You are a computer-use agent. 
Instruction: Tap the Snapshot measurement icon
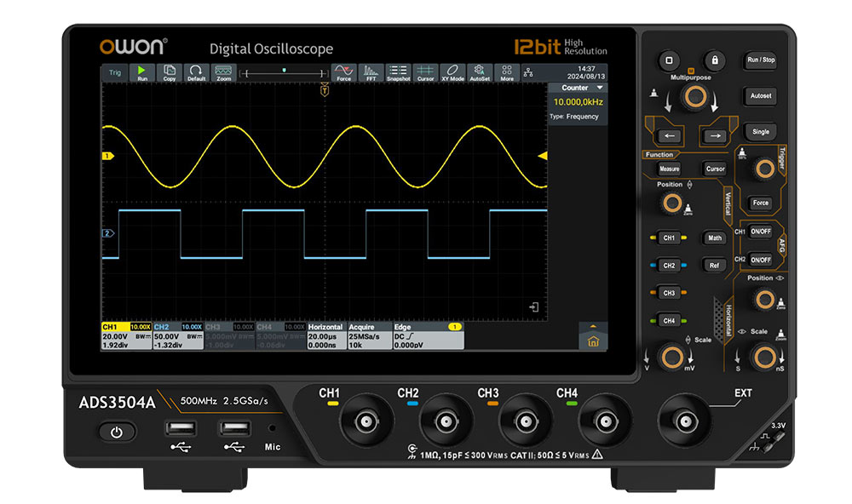pos(398,72)
